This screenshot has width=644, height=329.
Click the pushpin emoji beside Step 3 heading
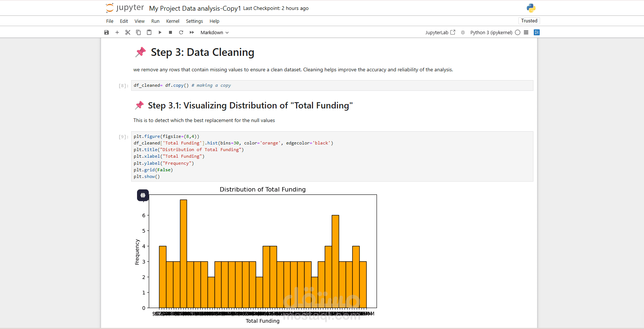141,52
